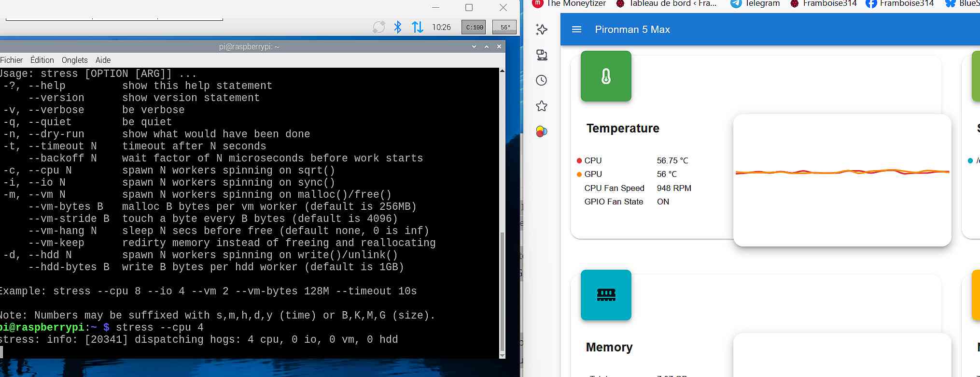
Task: Click the sparkle AI sidebar icon
Action: click(542, 29)
